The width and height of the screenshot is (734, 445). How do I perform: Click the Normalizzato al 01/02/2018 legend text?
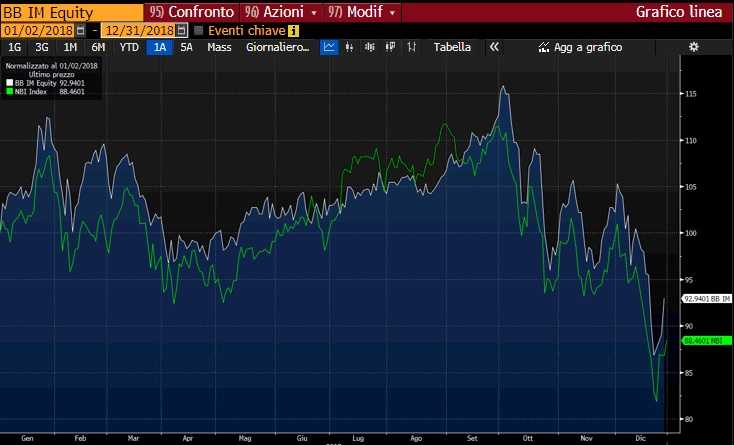click(x=51, y=66)
